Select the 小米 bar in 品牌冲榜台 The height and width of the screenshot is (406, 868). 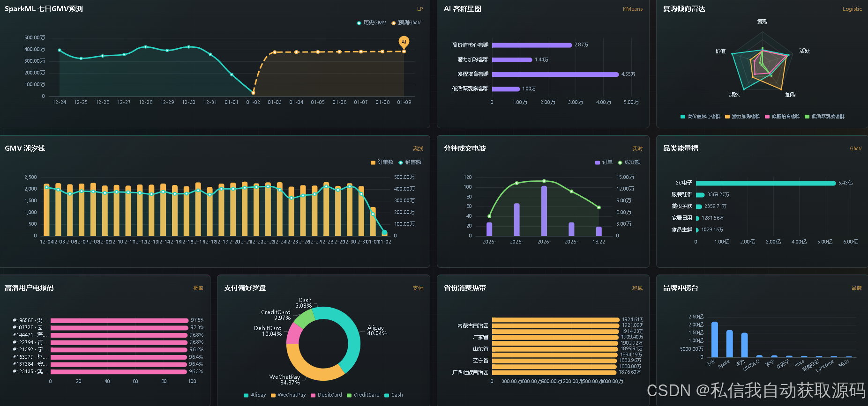pos(715,340)
